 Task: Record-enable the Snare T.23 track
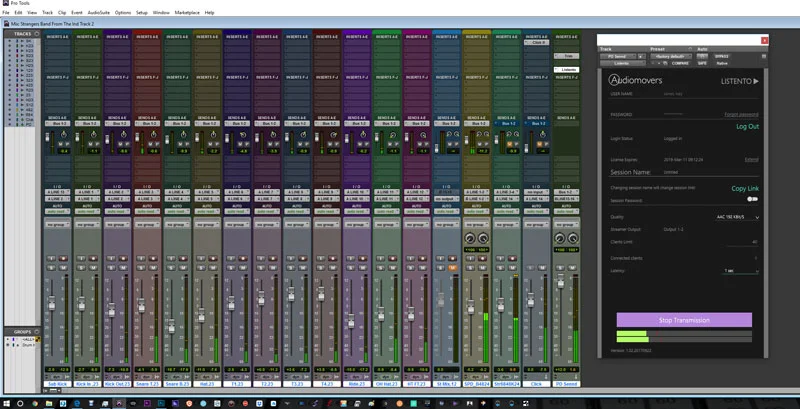[x=154, y=259]
